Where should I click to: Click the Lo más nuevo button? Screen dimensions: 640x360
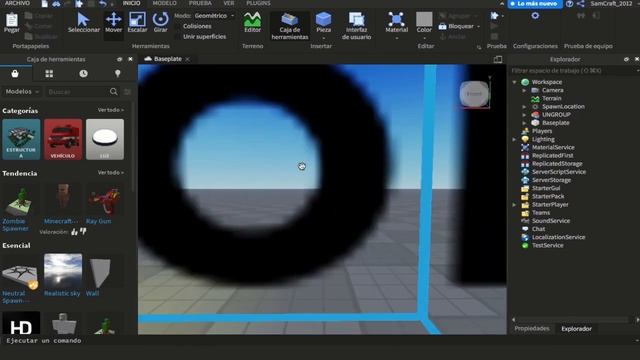coord(535,4)
